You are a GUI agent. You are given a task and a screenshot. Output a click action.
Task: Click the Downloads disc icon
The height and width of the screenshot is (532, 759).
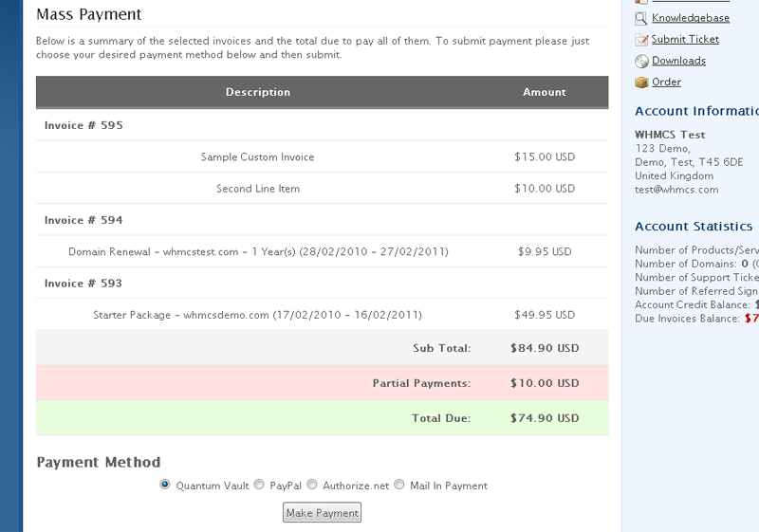coord(641,61)
